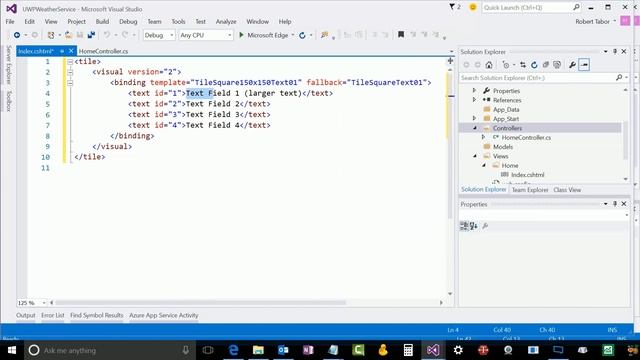640x360 pixels.
Task: Switch to the Class View tab
Action: [x=567, y=190]
